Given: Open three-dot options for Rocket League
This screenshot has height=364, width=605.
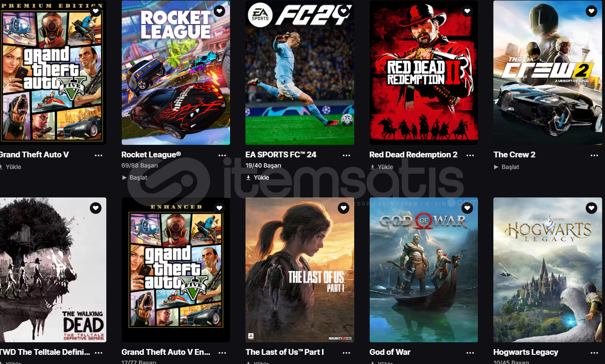Looking at the screenshot, I should point(222,155).
